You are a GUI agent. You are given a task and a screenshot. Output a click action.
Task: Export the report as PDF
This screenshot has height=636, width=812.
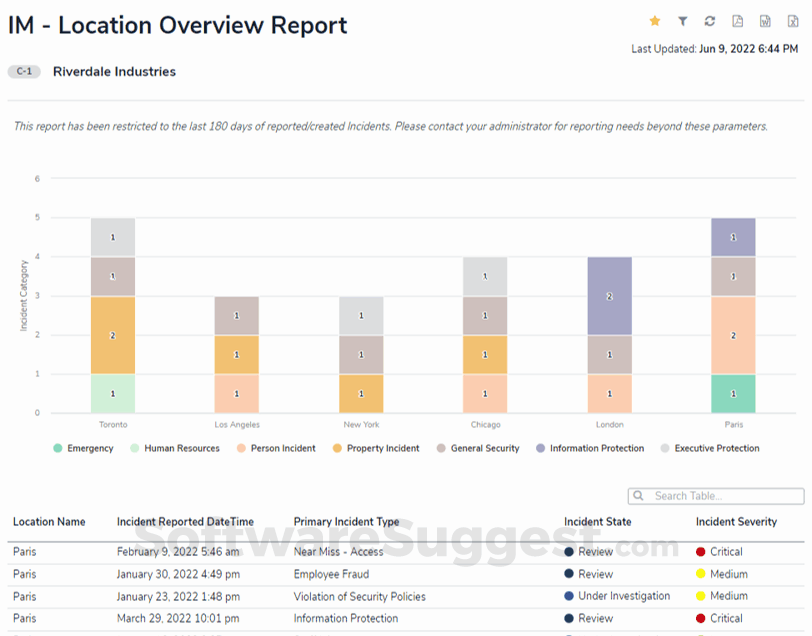click(736, 21)
